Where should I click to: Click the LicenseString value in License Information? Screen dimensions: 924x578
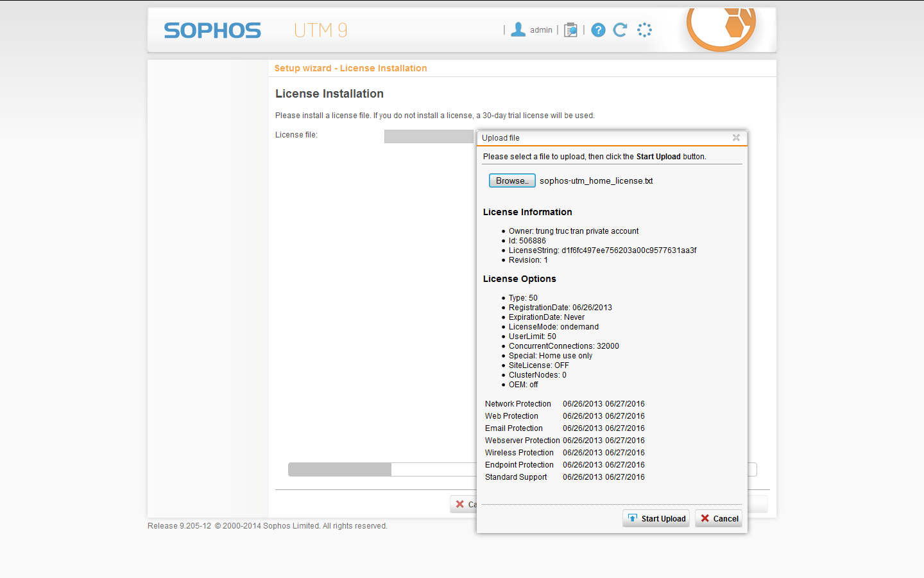628,250
